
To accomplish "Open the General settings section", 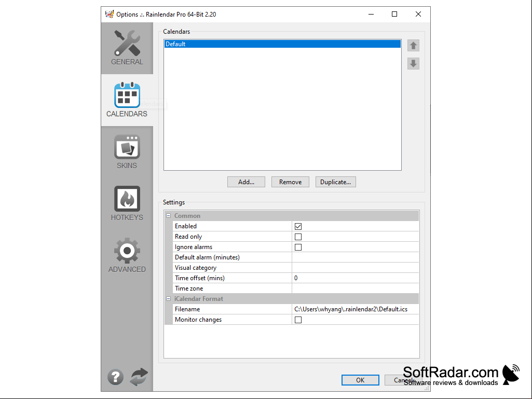I will click(127, 48).
